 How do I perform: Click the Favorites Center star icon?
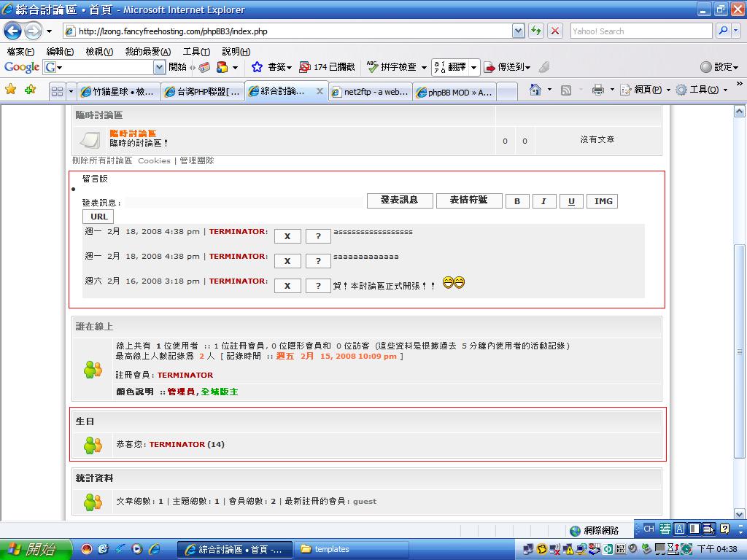11,90
